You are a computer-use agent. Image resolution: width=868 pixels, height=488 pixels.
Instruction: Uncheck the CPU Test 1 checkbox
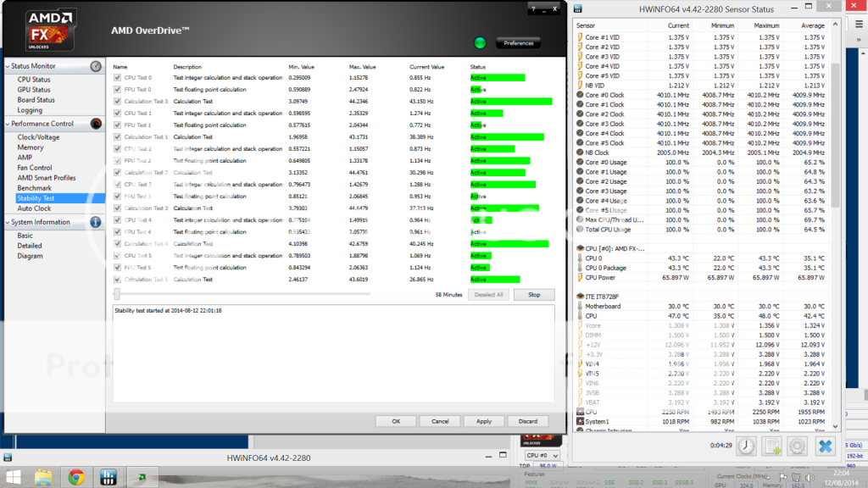pyautogui.click(x=117, y=113)
